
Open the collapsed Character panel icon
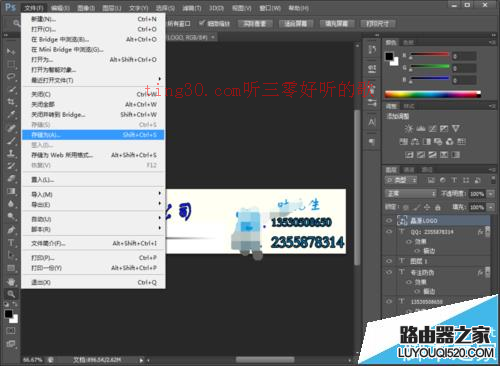tap(372, 122)
